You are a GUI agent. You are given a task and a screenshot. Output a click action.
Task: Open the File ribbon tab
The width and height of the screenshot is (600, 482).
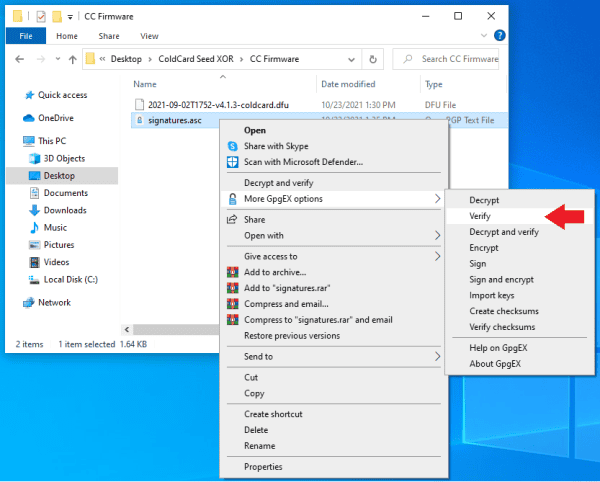coord(26,35)
